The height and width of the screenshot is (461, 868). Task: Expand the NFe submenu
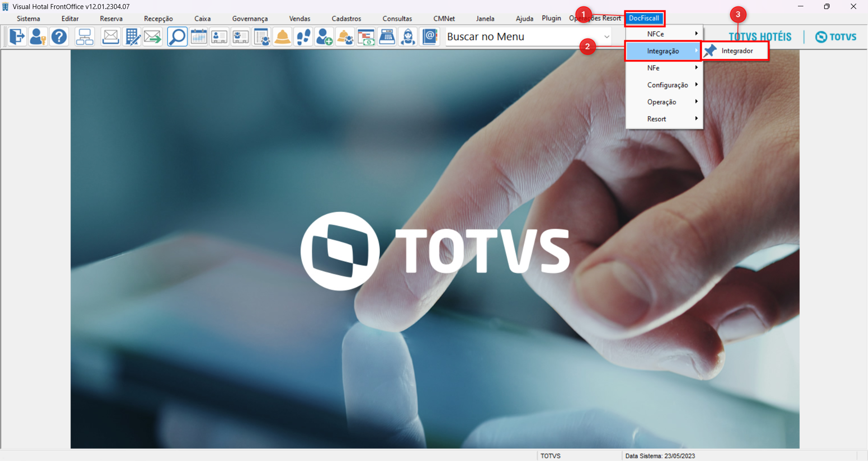pos(664,68)
